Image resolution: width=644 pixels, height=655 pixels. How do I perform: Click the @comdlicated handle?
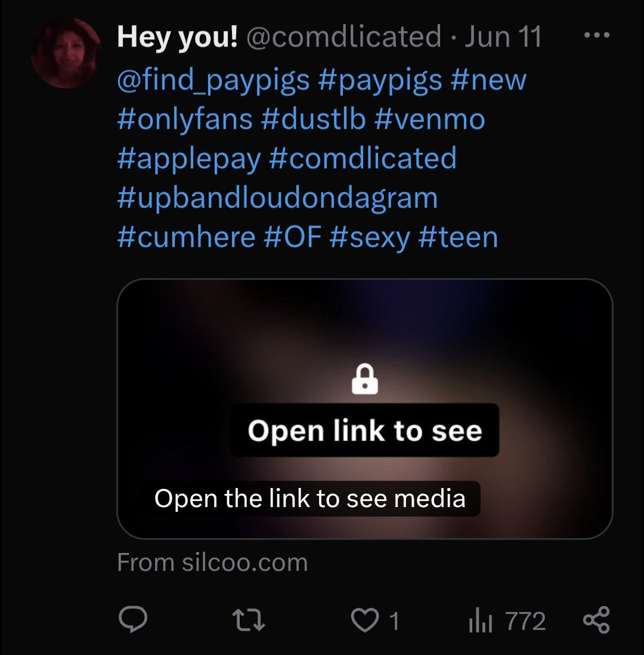pos(344,37)
